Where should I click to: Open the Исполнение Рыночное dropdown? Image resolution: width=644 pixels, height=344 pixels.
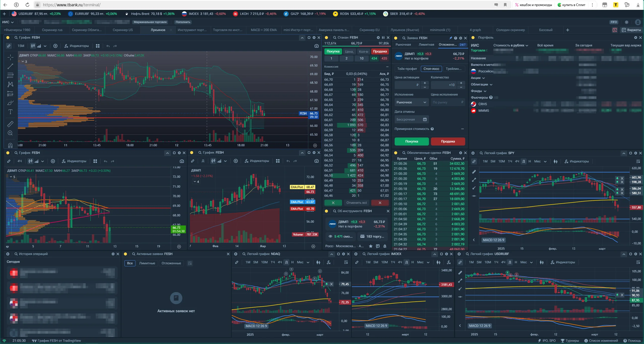point(411,102)
